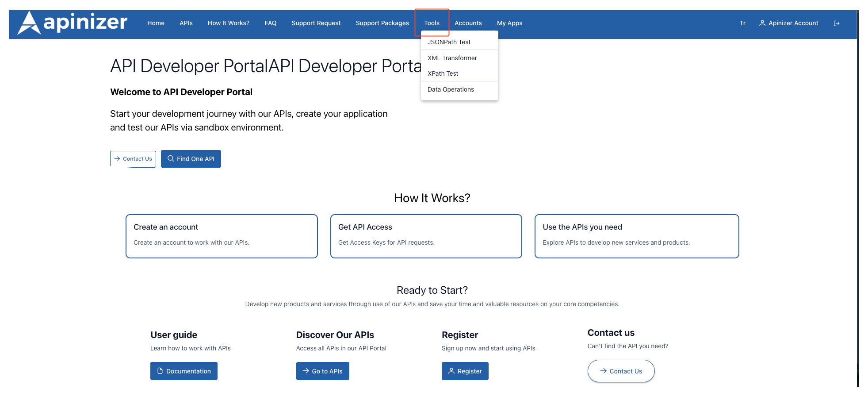This screenshot has width=868, height=396.
Task: Choose XPath Test from the dropdown
Action: point(443,73)
